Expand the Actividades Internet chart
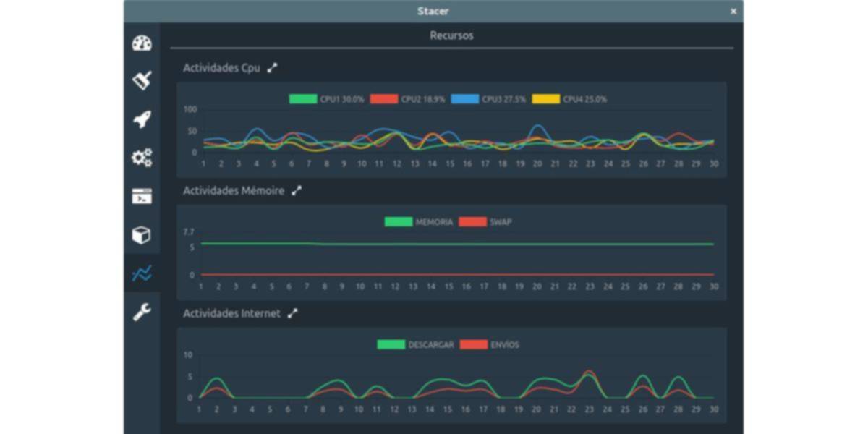Viewport: 868px width, 434px height. coord(292,314)
